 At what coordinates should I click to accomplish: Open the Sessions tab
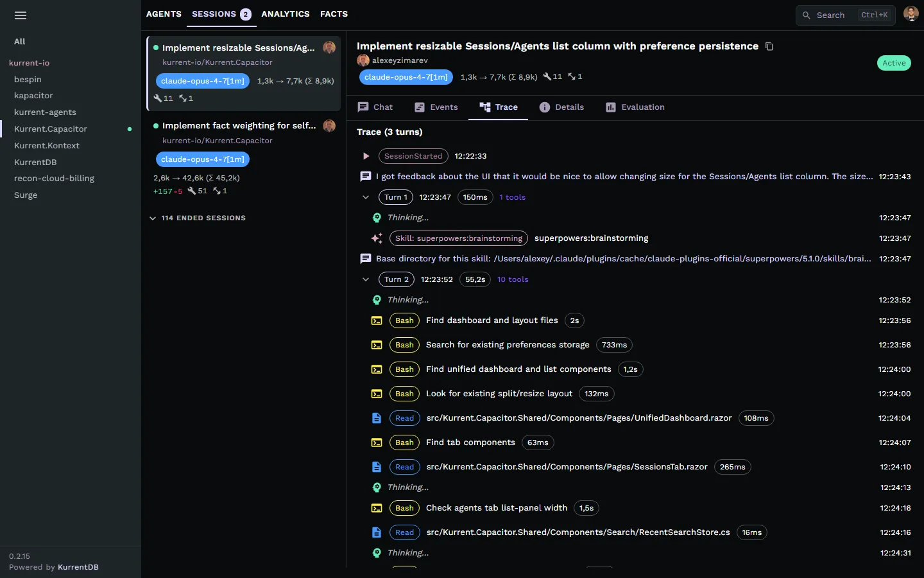coord(221,14)
